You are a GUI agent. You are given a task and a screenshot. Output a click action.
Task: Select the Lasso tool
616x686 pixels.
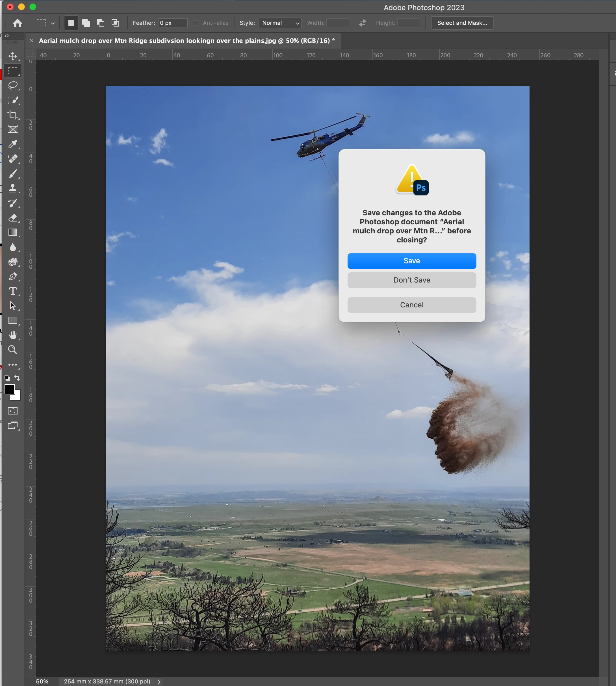(x=13, y=85)
